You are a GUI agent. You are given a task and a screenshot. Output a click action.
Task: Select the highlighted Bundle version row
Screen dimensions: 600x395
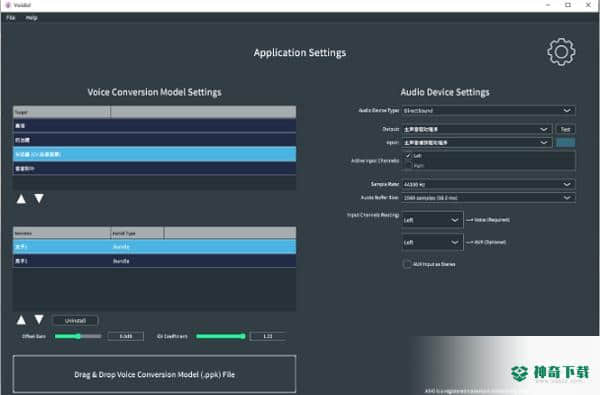154,246
